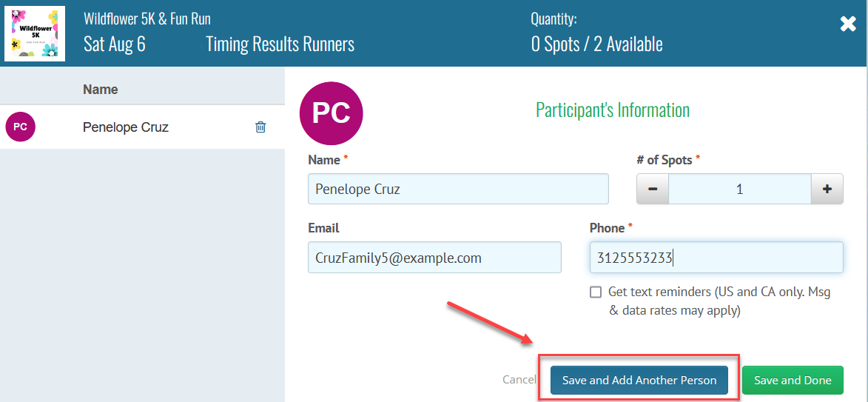Click the Phone number field
Screen dimensions: 868x402
(716, 258)
